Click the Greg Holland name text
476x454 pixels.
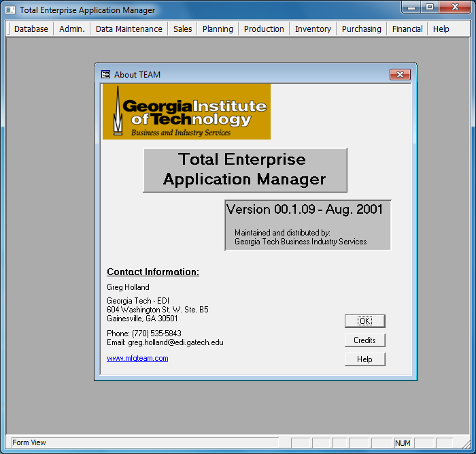128,287
